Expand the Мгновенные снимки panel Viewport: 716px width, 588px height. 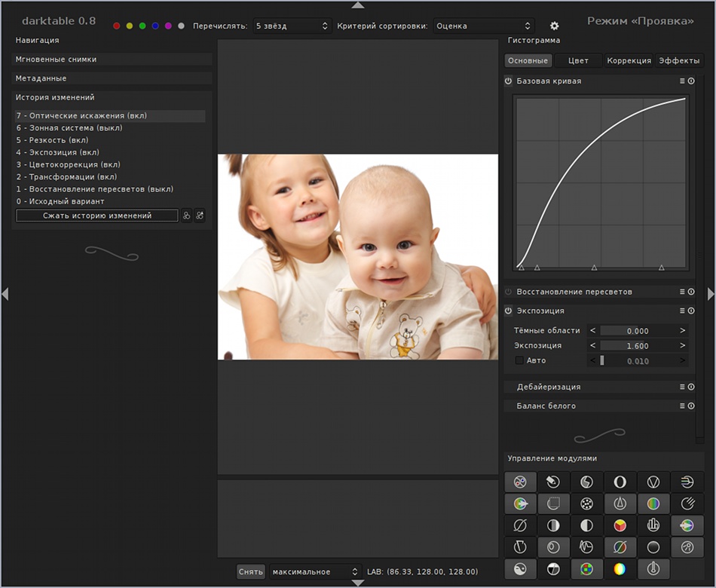112,60
